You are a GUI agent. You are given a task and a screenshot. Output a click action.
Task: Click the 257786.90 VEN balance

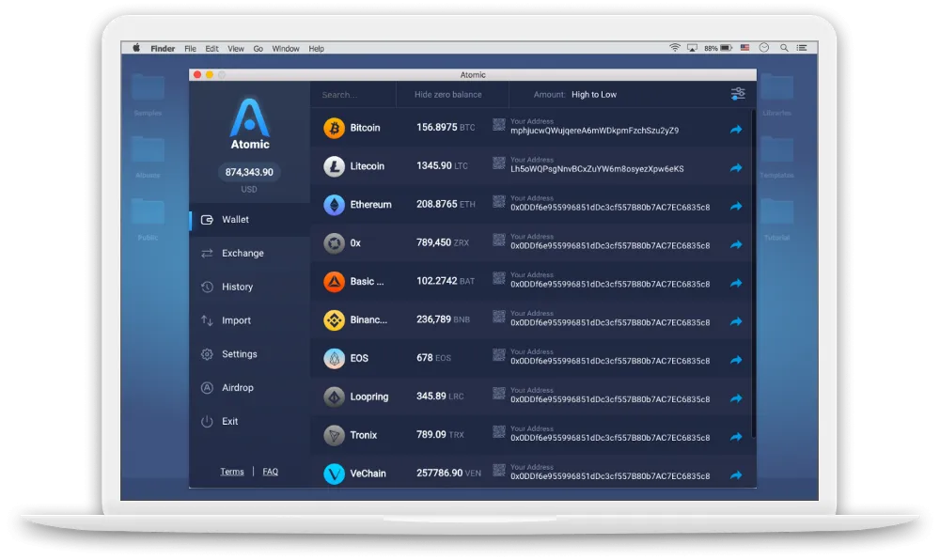coord(448,474)
